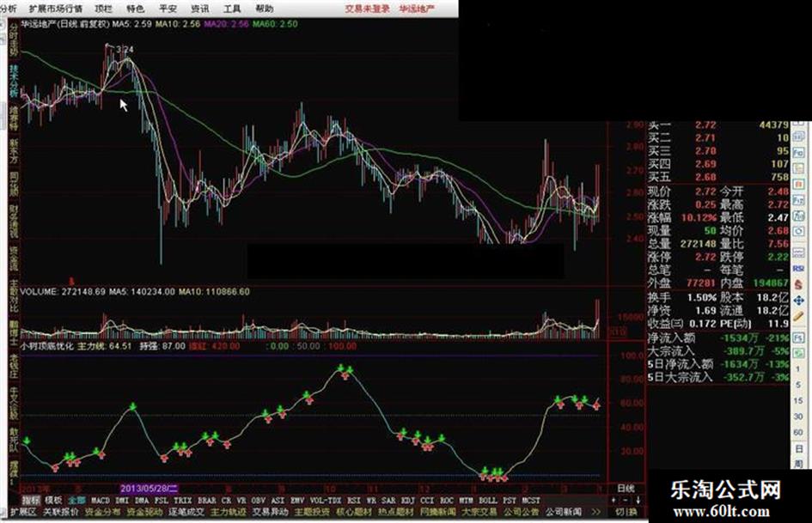Switch to 15-minute period
Viewport: 812px width, 523px height.
coord(798,400)
